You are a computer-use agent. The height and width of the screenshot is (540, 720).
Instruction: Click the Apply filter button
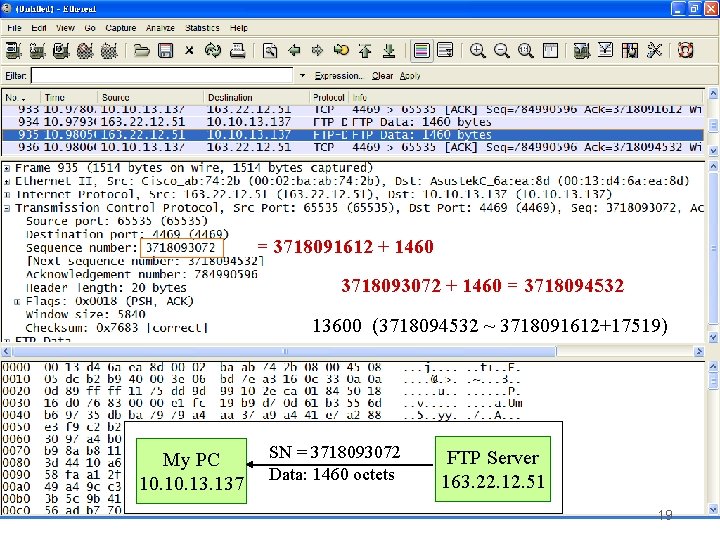tap(410, 76)
